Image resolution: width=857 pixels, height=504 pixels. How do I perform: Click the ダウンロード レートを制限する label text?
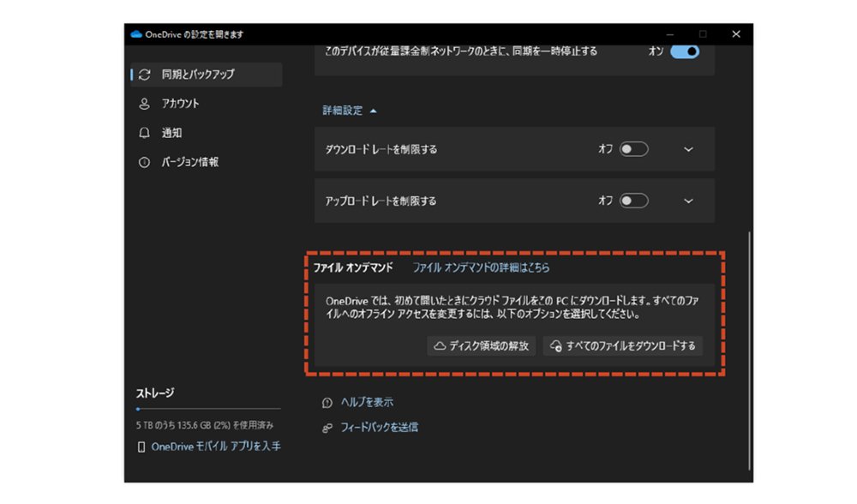pos(381,149)
